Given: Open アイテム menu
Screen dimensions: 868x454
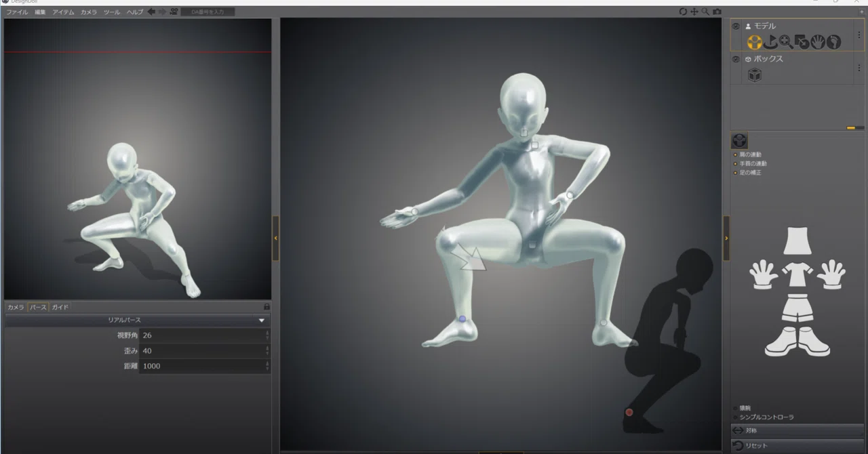Looking at the screenshot, I should 63,12.
